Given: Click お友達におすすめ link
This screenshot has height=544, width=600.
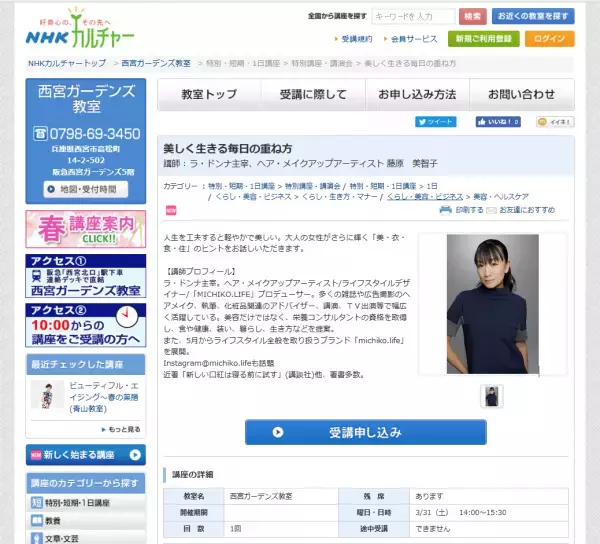Looking at the screenshot, I should 527,210.
